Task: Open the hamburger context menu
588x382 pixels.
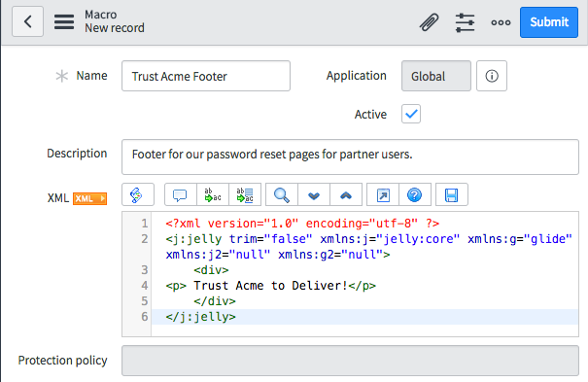Action: click(x=64, y=21)
